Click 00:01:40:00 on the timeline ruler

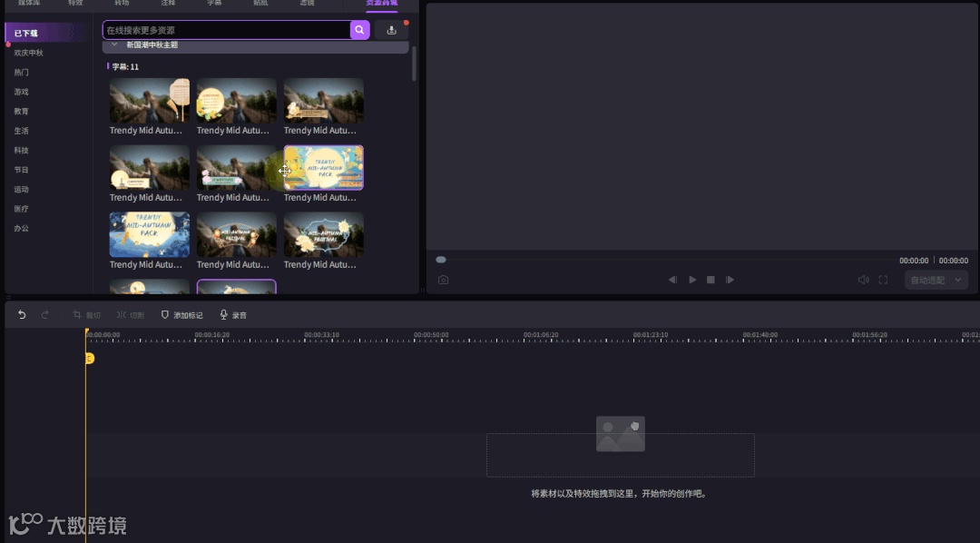point(760,335)
